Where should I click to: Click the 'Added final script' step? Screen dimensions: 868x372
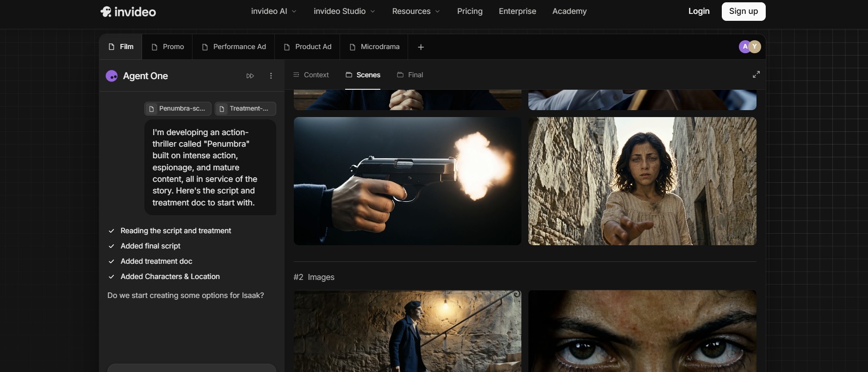coord(144,246)
